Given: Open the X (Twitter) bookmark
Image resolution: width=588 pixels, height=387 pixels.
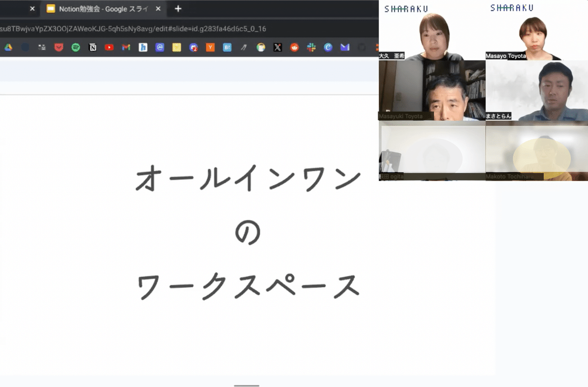Looking at the screenshot, I should pyautogui.click(x=278, y=48).
